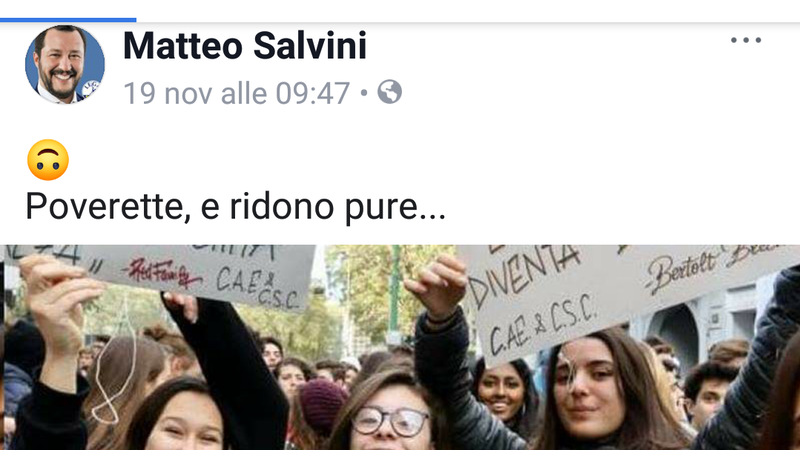This screenshot has height=450, width=800.
Task: Open the timestamp 19 nov alle 09:47
Action: [237, 93]
